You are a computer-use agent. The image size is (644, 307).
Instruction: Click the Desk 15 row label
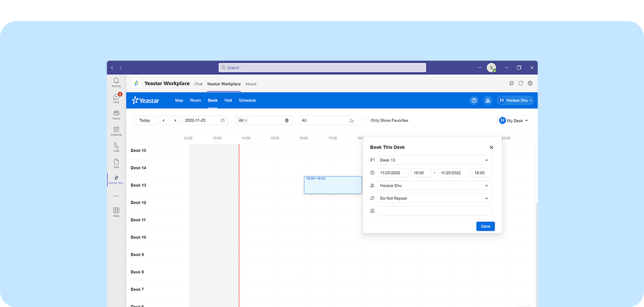(138, 151)
